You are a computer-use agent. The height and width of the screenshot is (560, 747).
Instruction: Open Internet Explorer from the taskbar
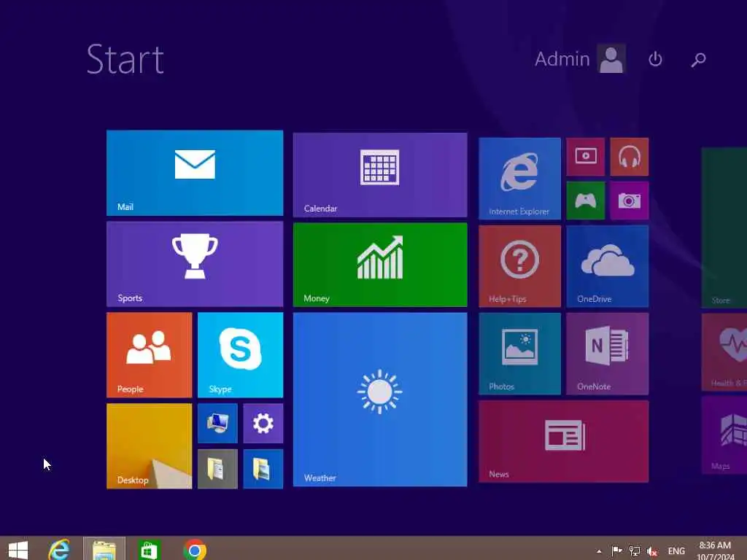tap(59, 550)
